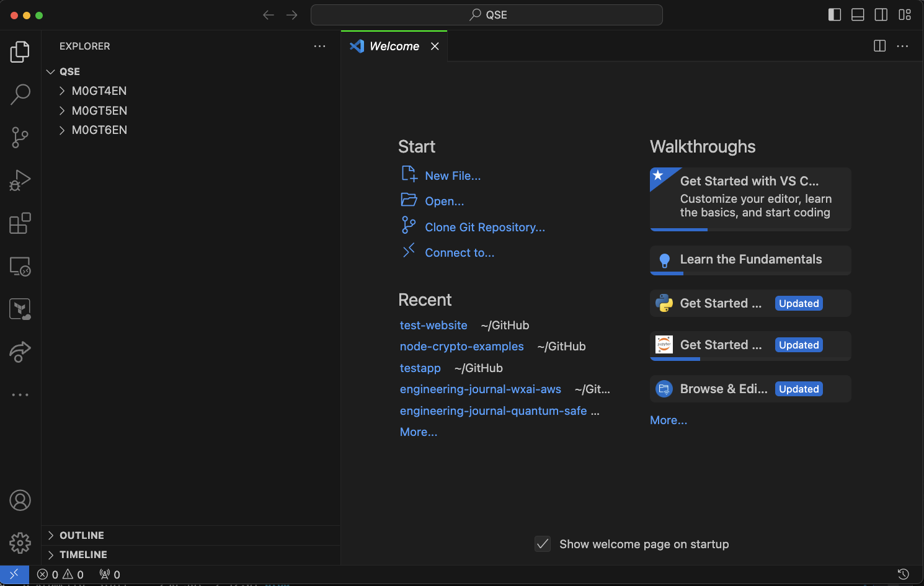Toggle the bottom panel visibility

858,15
